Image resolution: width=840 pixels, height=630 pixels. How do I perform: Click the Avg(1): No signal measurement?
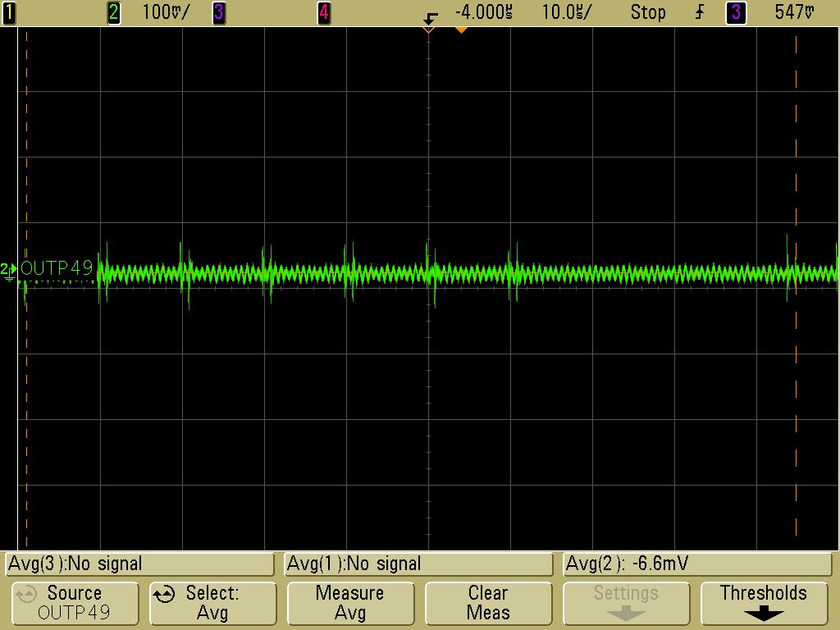[x=418, y=564]
